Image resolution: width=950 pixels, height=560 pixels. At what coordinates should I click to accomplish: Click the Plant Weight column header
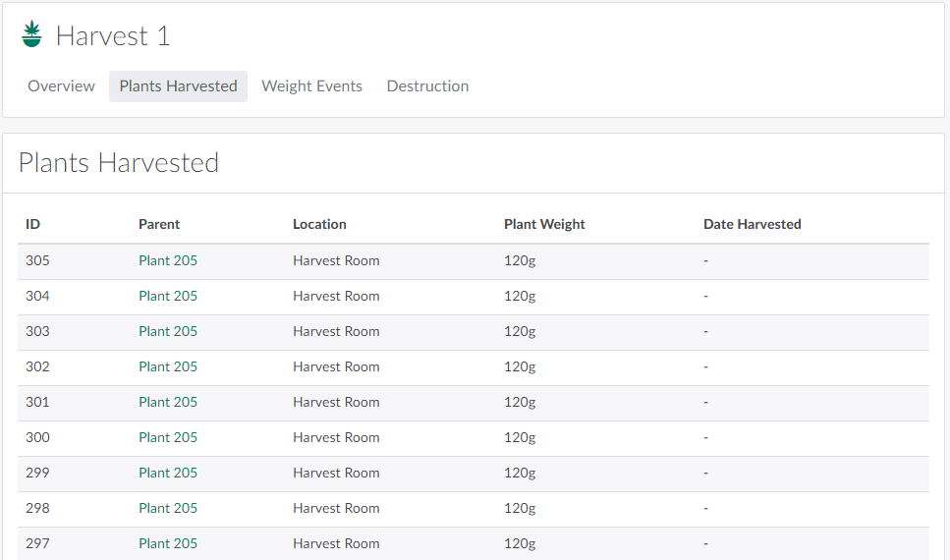(544, 224)
